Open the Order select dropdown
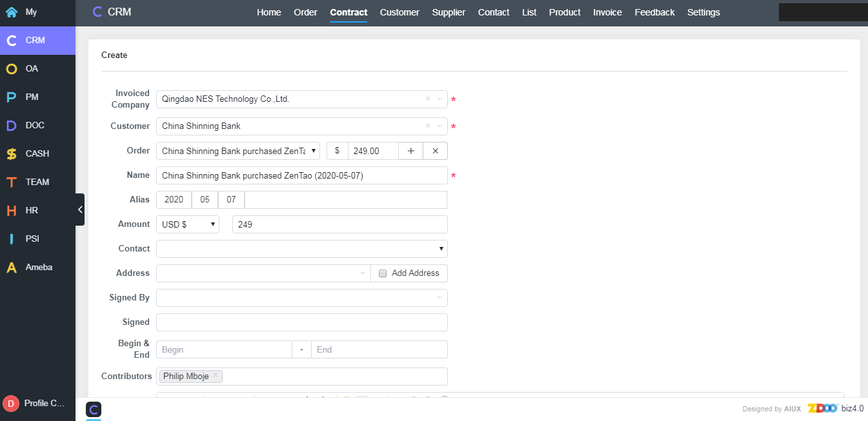The width and height of the screenshot is (868, 421). [x=238, y=151]
